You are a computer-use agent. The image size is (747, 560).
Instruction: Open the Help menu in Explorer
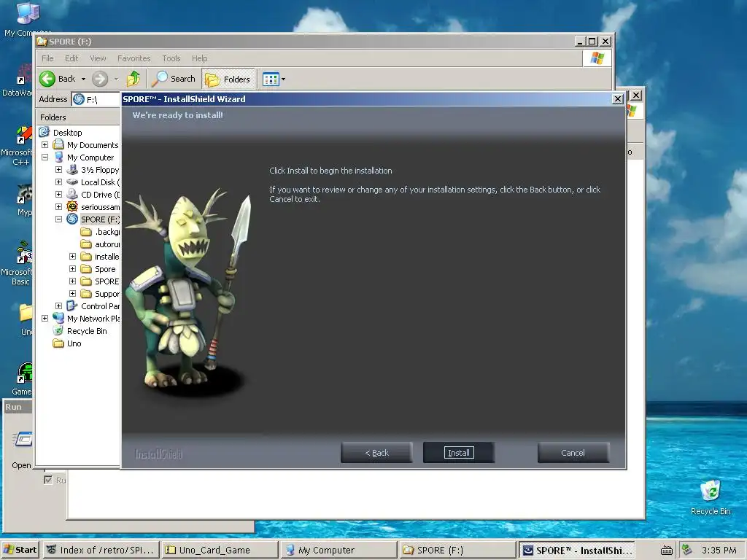(200, 58)
